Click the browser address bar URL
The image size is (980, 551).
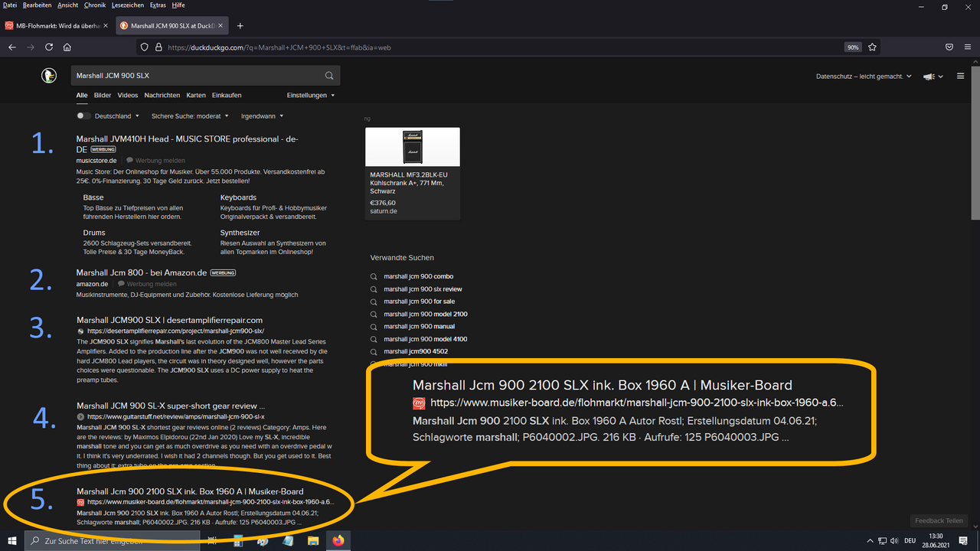[279, 47]
